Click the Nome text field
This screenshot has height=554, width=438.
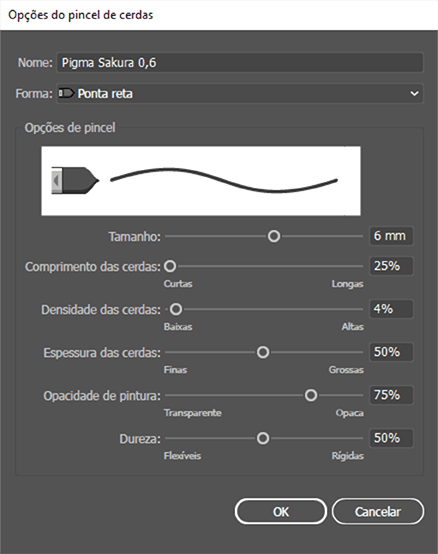point(240,63)
